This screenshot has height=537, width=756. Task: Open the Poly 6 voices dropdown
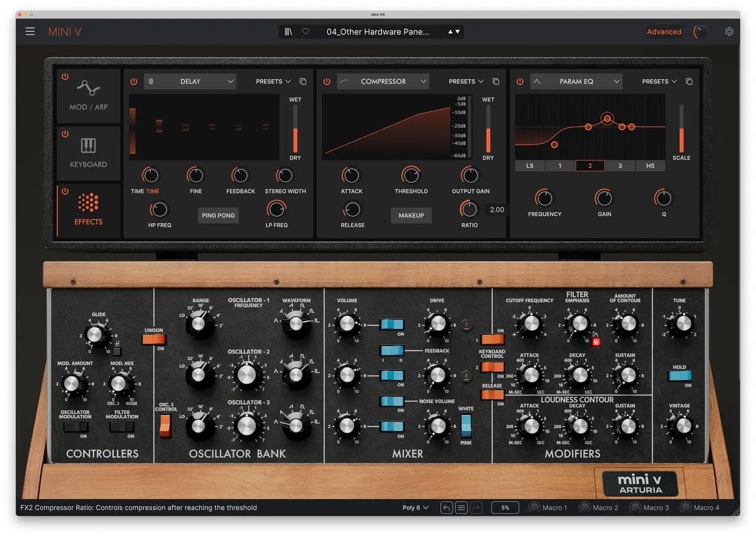tap(416, 507)
